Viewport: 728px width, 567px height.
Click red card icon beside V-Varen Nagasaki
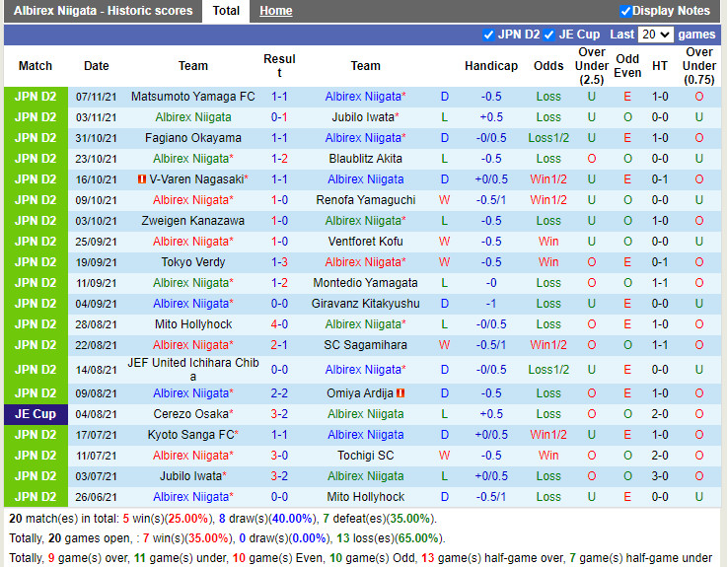click(142, 179)
